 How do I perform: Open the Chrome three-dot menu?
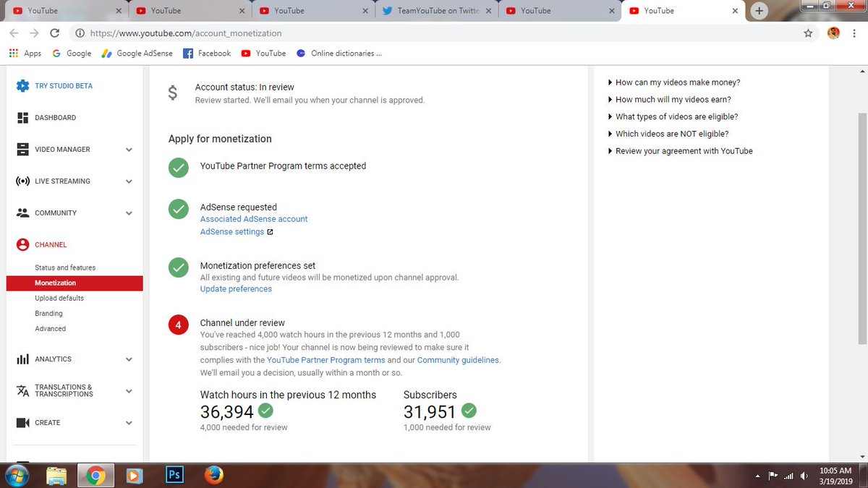click(x=856, y=33)
